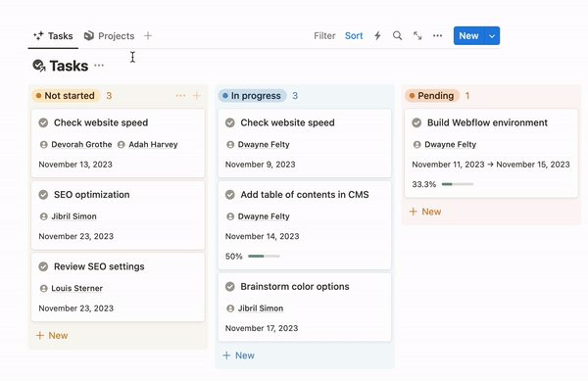Click the search magnifier icon
588x381 pixels.
pos(397,35)
